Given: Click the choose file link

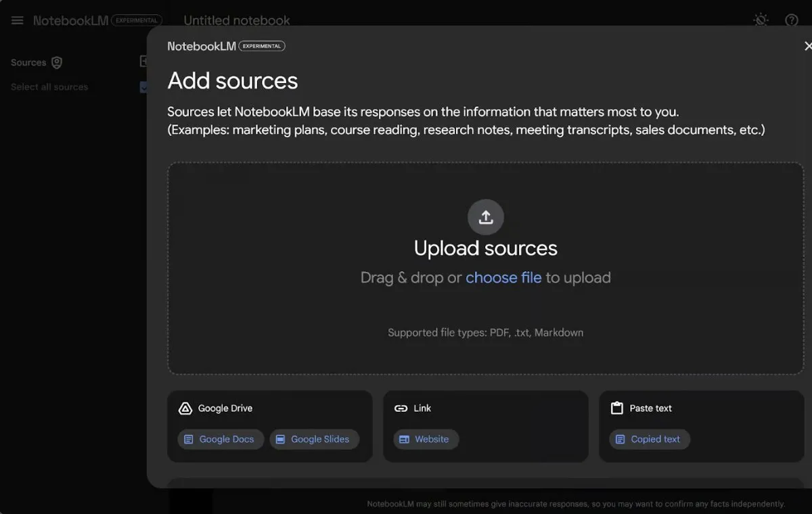Looking at the screenshot, I should coord(503,278).
